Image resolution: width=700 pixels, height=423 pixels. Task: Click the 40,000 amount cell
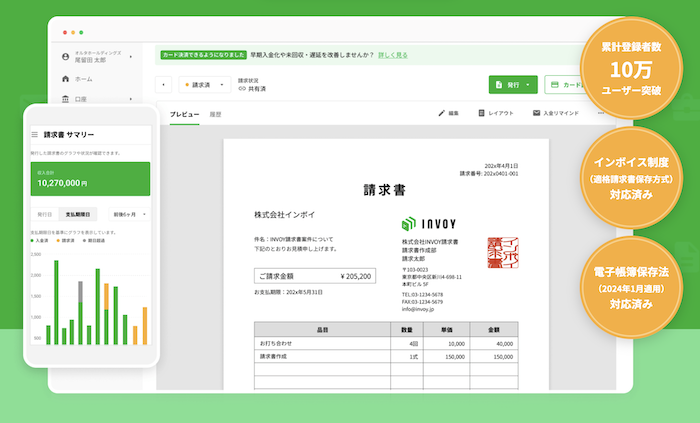[494, 344]
